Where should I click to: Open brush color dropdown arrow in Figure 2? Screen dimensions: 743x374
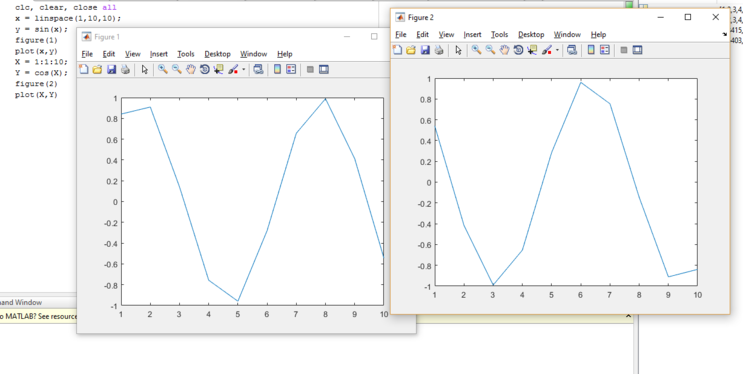point(557,50)
